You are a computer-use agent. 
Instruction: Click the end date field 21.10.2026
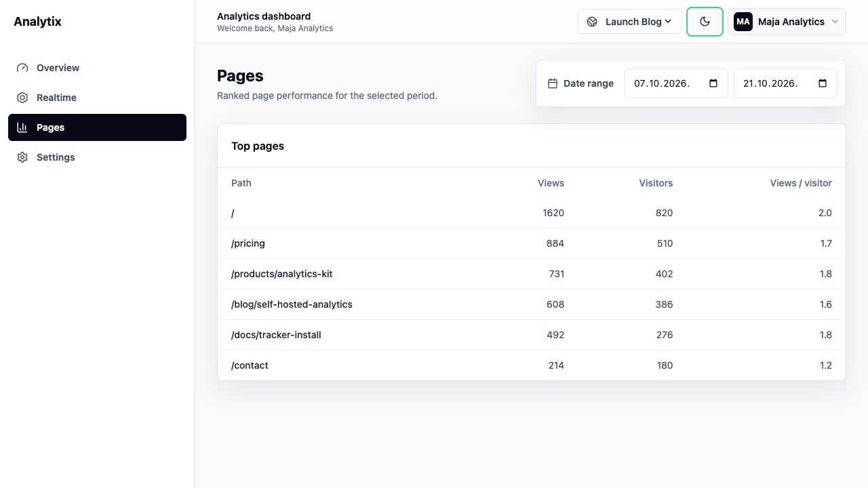click(785, 83)
